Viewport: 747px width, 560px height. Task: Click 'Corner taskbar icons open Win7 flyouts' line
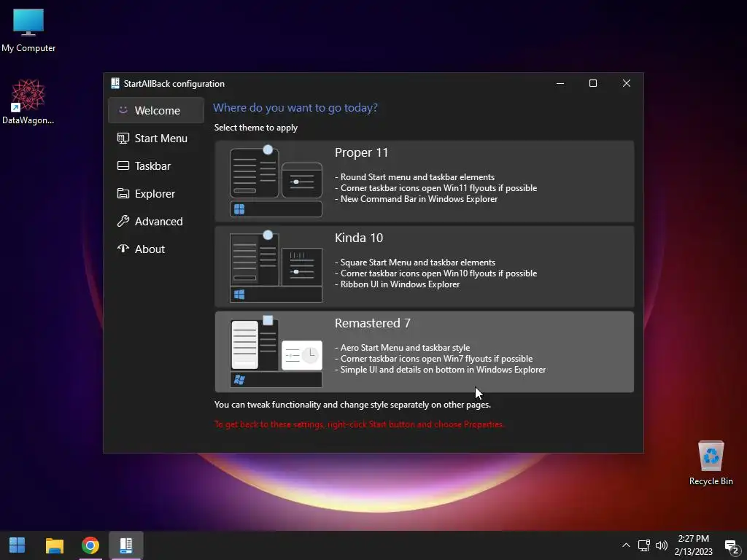pos(434,359)
